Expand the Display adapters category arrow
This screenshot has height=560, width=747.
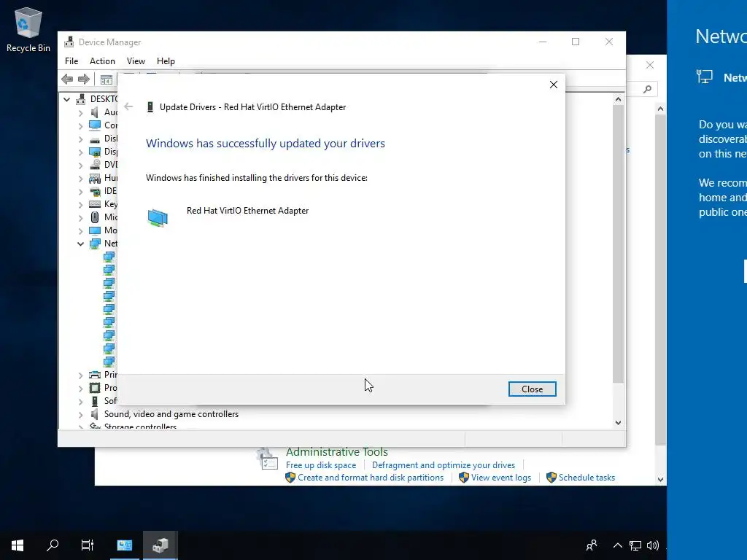point(80,152)
